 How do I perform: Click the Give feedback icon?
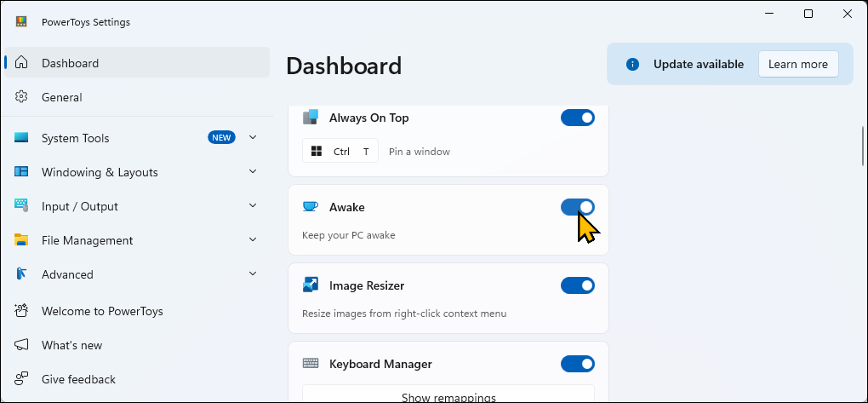[21, 378]
